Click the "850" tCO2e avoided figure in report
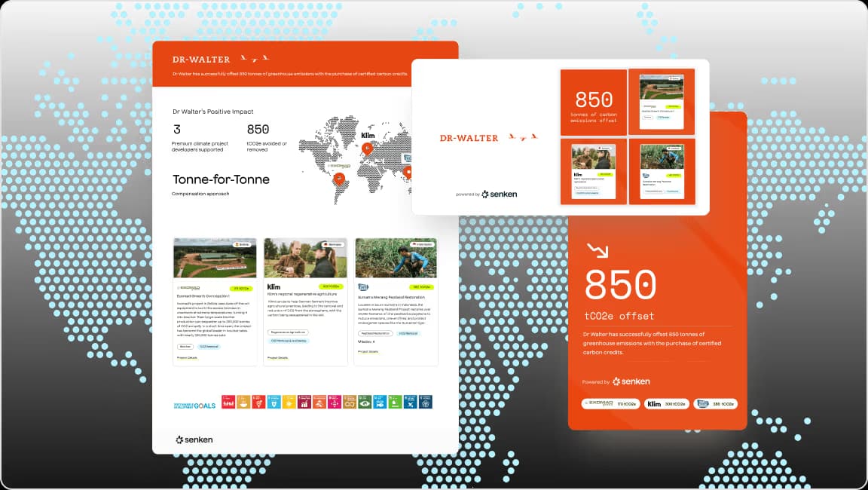This screenshot has width=868, height=490. pos(258,129)
